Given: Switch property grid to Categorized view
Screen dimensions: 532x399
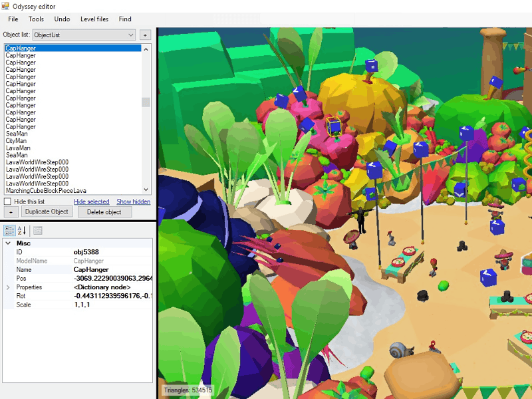Looking at the screenshot, I should (x=9, y=231).
